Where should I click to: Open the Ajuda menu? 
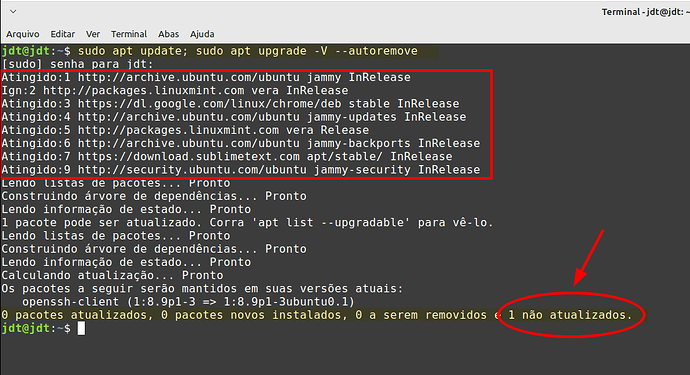click(202, 34)
